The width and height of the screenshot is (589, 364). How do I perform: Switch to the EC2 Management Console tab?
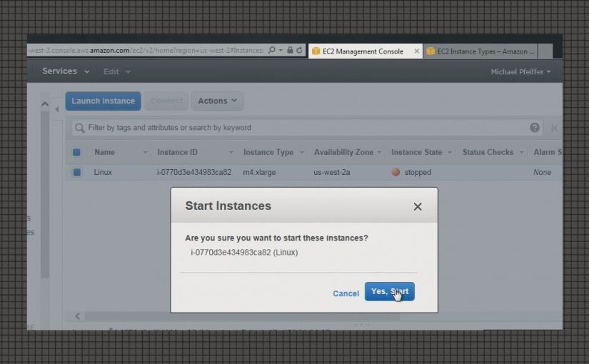[x=365, y=51]
